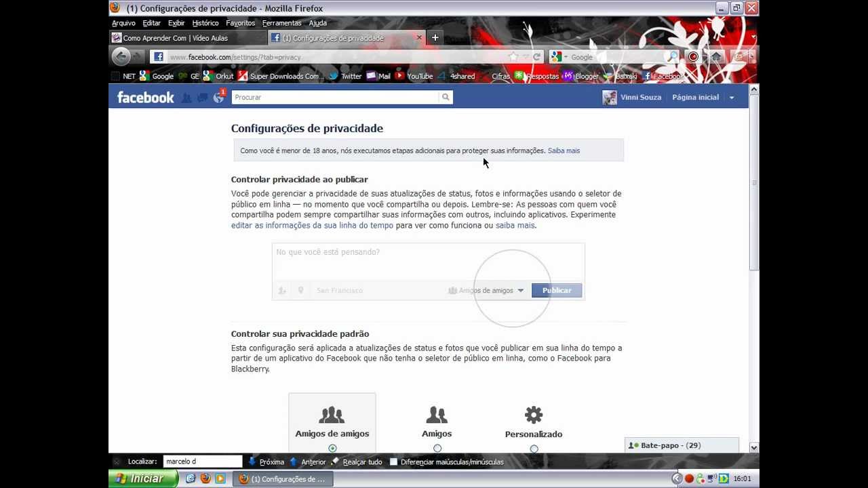Open the Bate-papo chat bar

point(682,445)
